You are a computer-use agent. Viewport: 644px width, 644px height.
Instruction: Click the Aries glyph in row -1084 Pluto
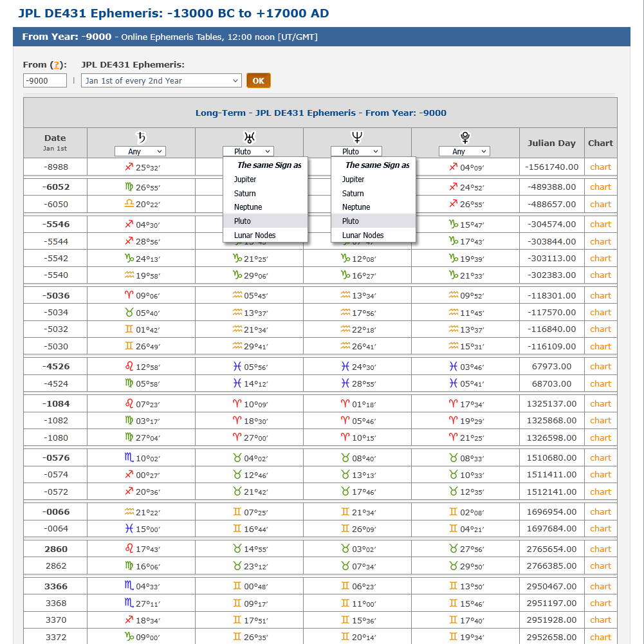[x=453, y=403]
